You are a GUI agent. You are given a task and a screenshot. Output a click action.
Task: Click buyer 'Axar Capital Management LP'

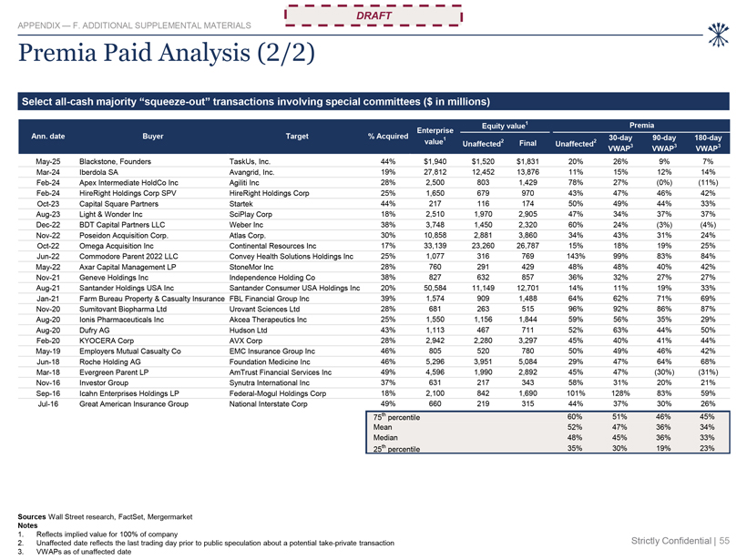pyautogui.click(x=128, y=267)
